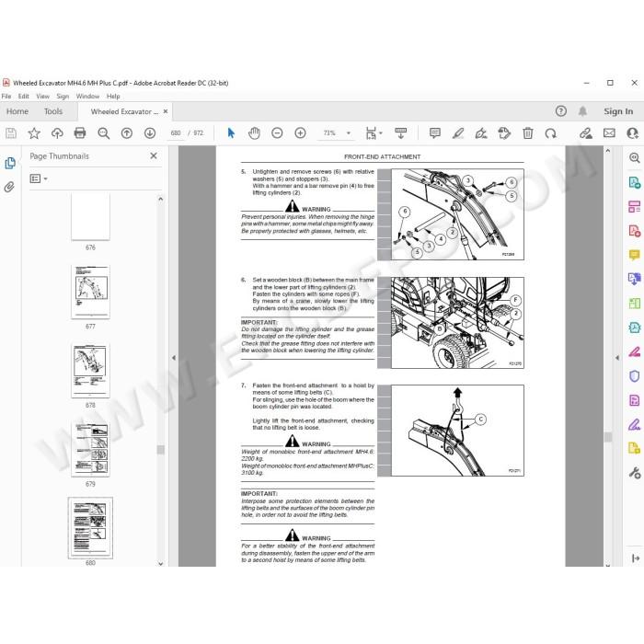Open More Tools wrench icon
The image size is (644, 644).
click(634, 473)
